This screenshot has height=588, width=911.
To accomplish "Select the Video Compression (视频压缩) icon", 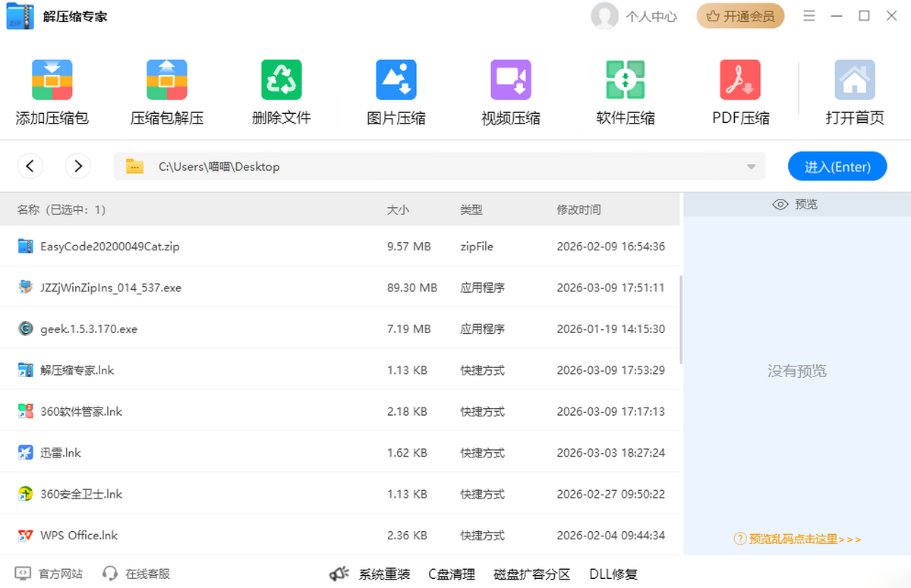I will pos(511,80).
